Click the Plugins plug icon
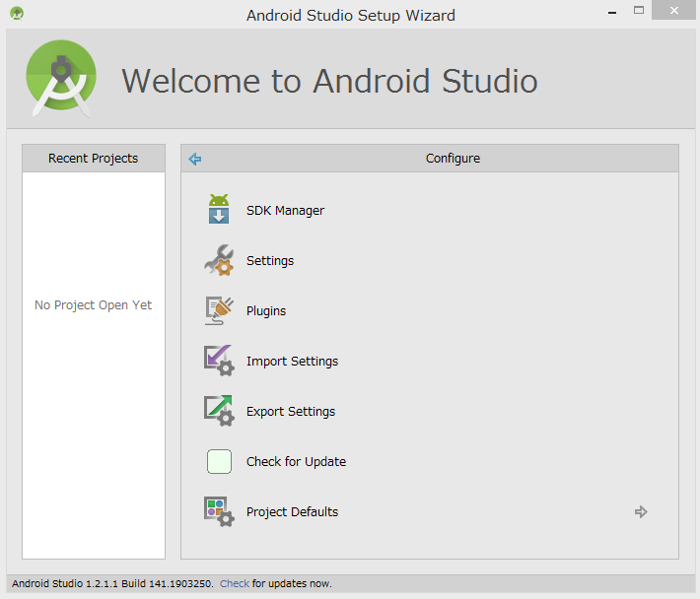 [x=219, y=310]
